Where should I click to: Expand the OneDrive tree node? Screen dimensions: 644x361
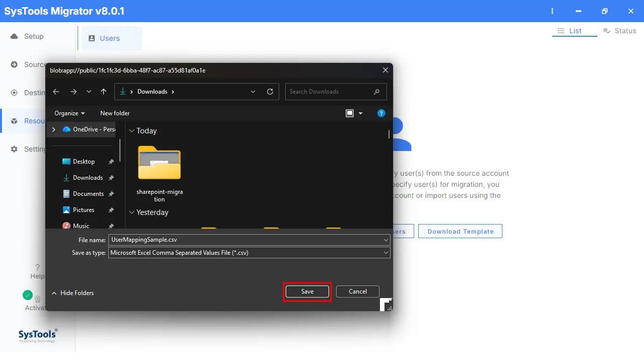(x=54, y=129)
